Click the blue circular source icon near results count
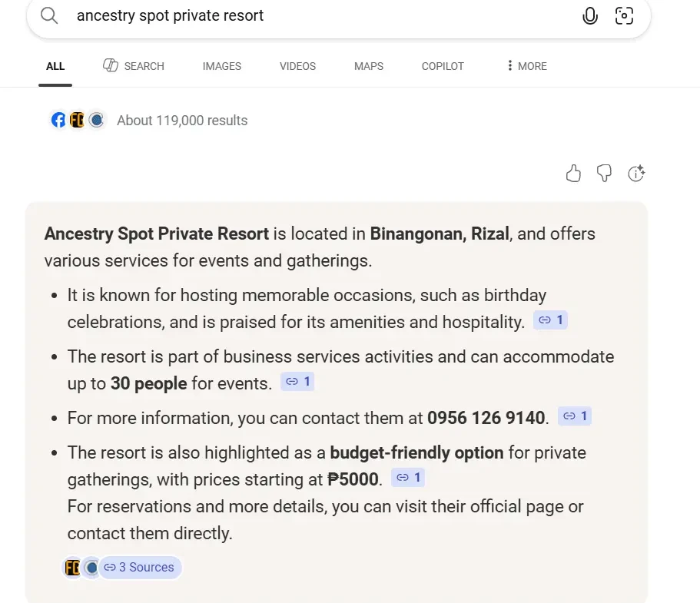Screen dimensions: 700x603 96,120
